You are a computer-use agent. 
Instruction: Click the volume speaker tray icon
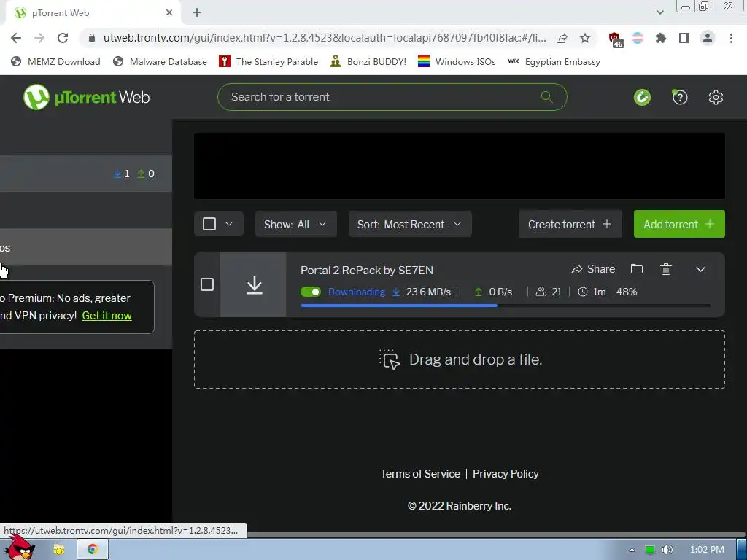[667, 550]
